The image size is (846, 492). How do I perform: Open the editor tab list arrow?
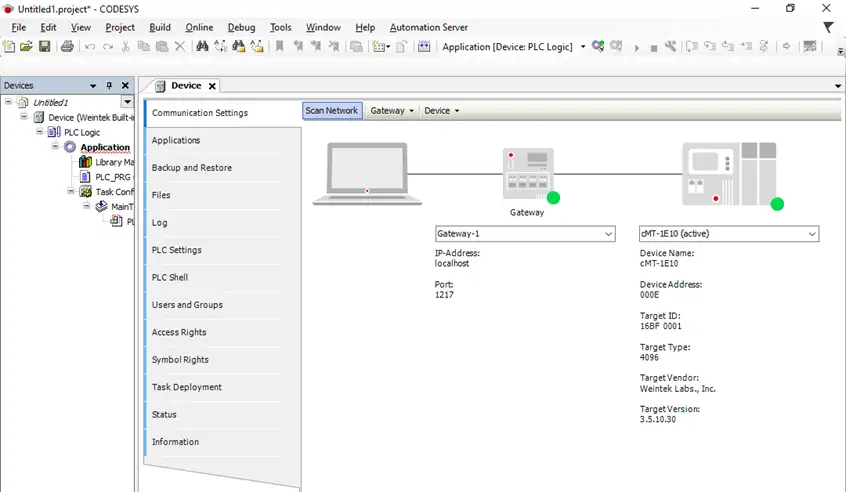[837, 86]
